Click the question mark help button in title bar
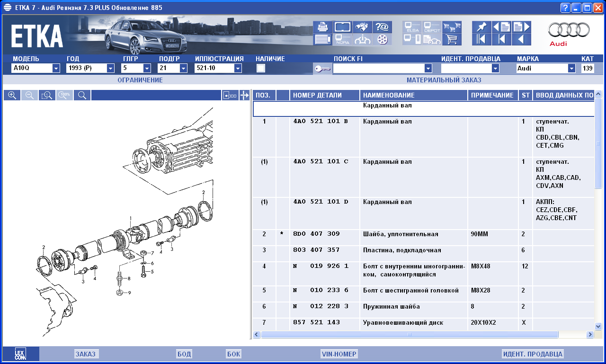 coord(565,8)
